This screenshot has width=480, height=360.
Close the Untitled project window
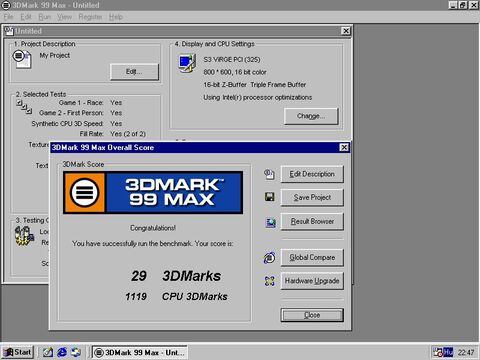[x=346, y=31]
